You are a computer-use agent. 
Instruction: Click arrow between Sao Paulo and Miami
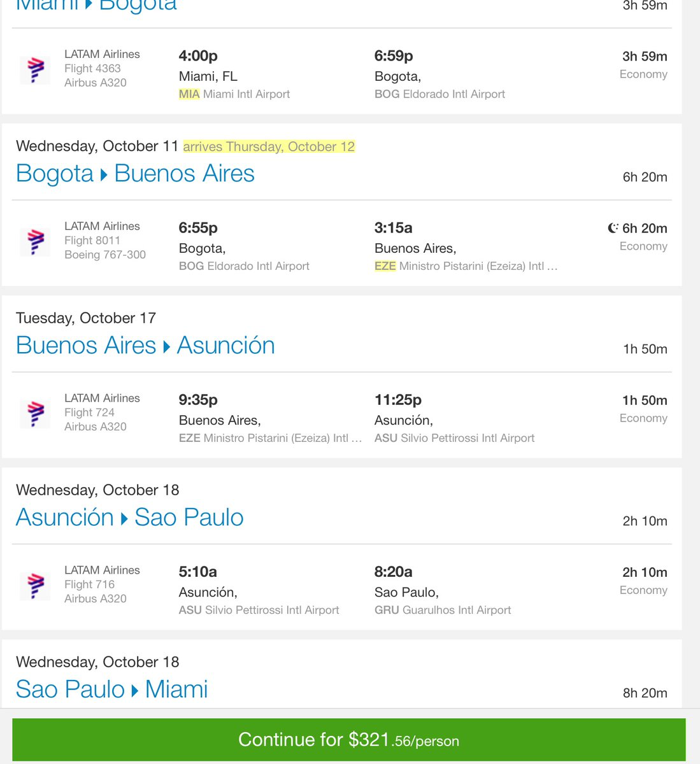(x=135, y=690)
